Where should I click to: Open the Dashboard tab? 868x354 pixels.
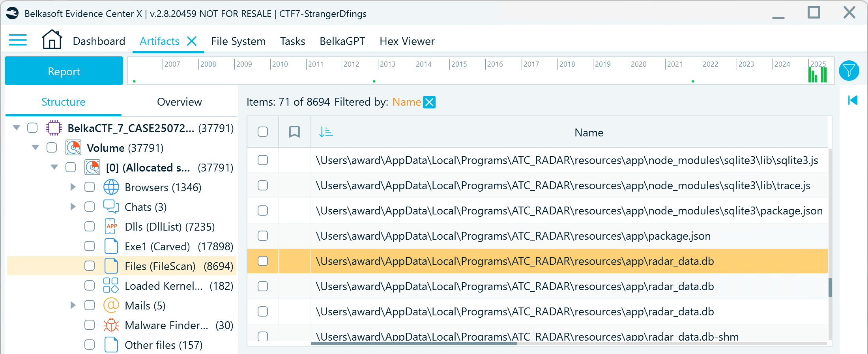point(99,41)
